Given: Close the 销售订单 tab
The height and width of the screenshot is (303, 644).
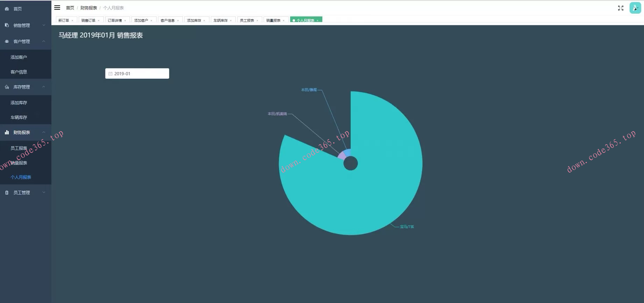Looking at the screenshot, I should 99,21.
